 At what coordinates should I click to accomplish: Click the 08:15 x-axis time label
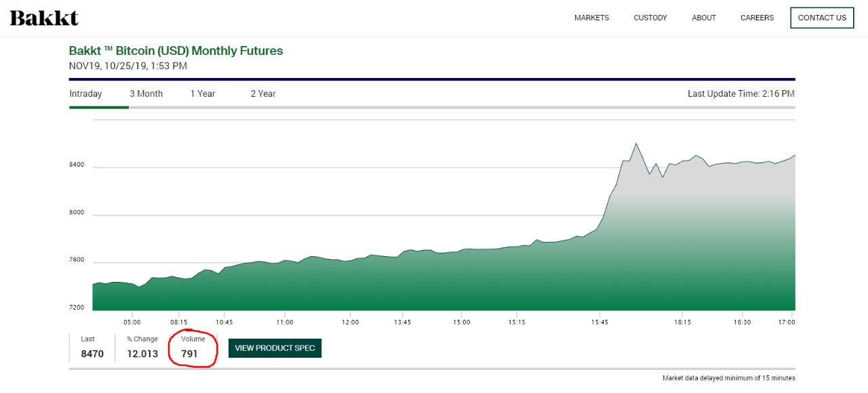pyautogui.click(x=178, y=322)
